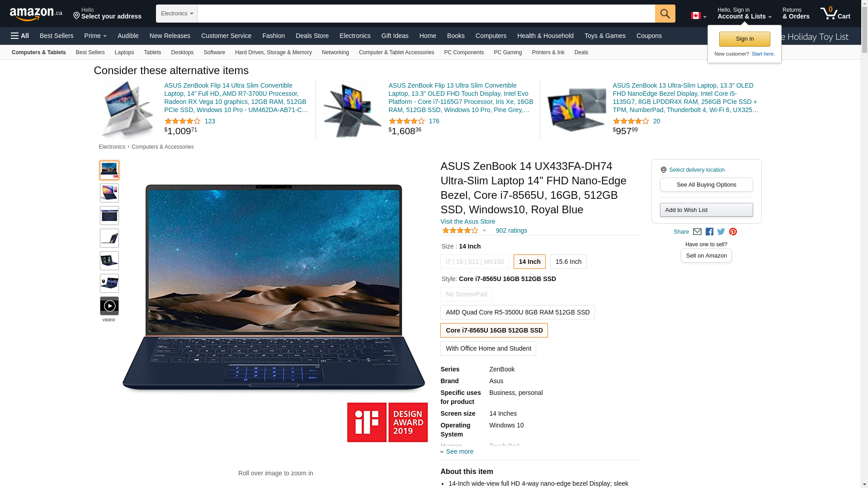
Task: Open Deals Store in navigation bar
Action: pos(312,36)
